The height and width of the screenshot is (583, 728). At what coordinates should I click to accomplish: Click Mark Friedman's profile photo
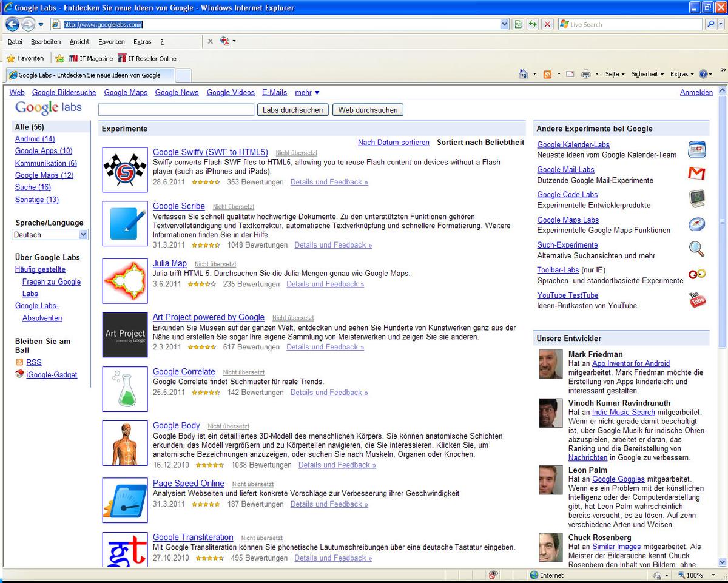coord(550,364)
